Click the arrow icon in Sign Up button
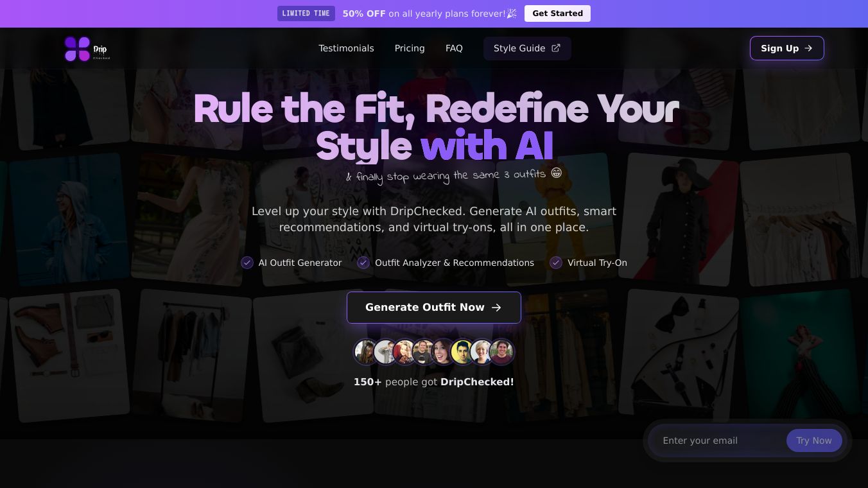 [x=808, y=48]
